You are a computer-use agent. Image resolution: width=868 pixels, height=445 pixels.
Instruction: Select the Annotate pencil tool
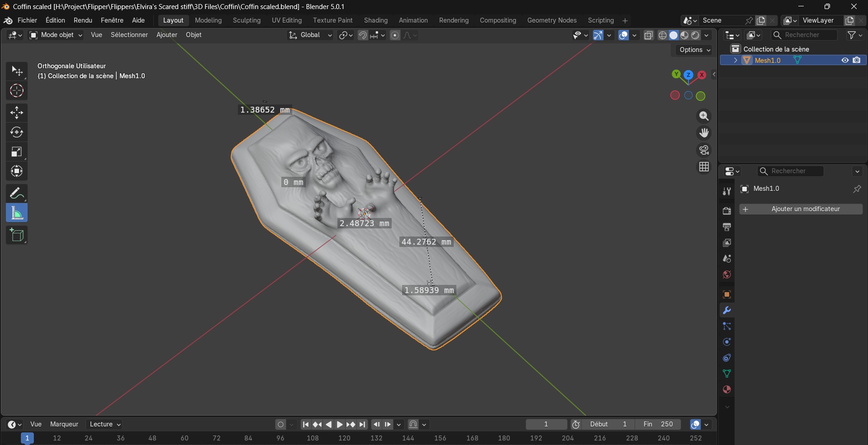(x=17, y=194)
